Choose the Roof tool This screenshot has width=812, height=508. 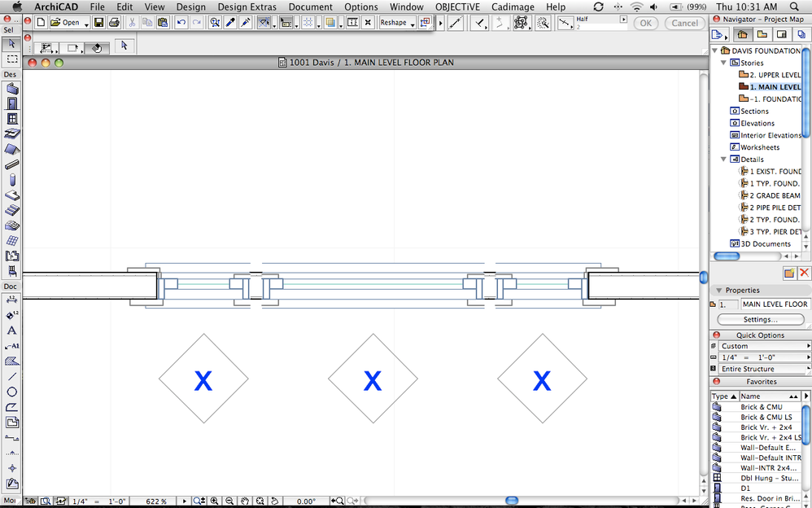pos(12,149)
